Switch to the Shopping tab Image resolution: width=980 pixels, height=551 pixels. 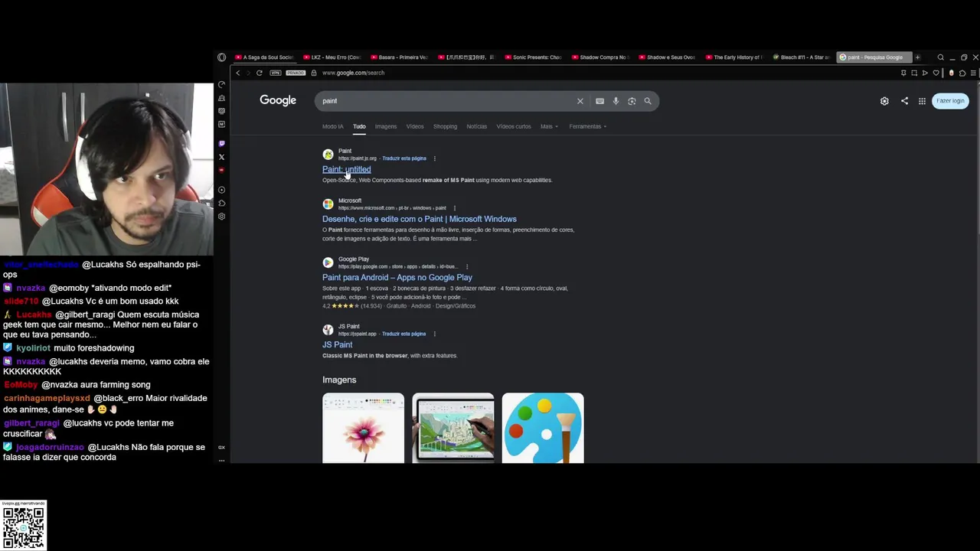click(x=445, y=126)
